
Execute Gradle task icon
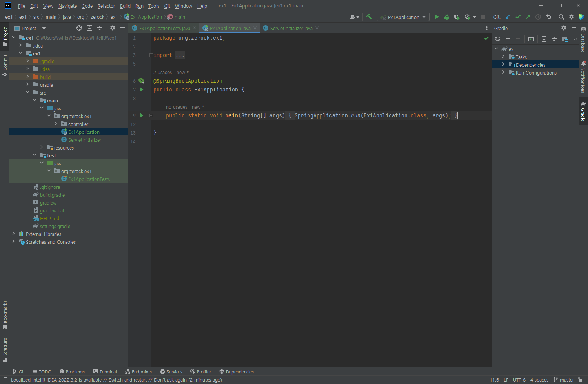[x=531, y=39]
